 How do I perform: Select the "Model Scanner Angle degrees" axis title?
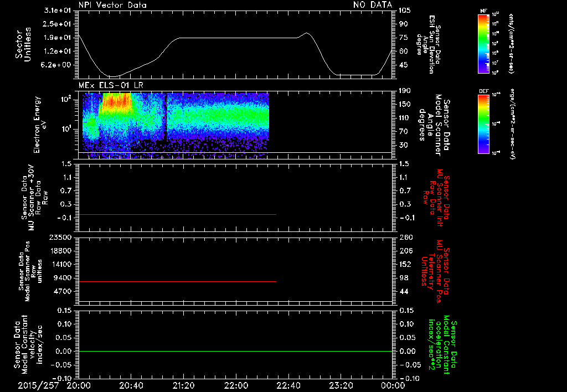coord(434,125)
